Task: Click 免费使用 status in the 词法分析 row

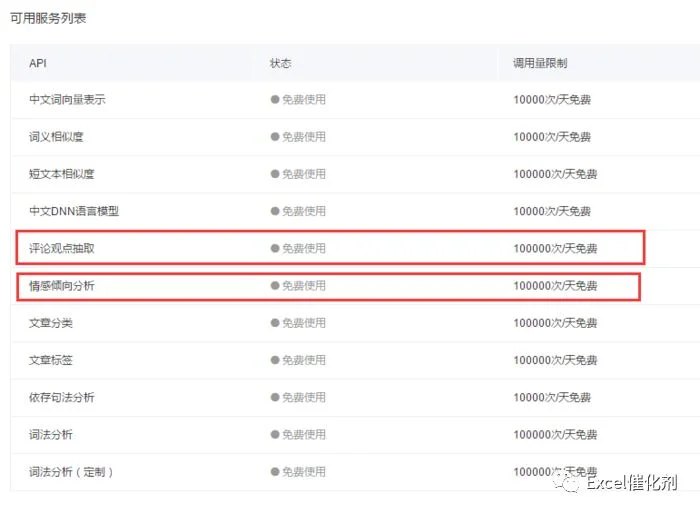Action: click(304, 434)
